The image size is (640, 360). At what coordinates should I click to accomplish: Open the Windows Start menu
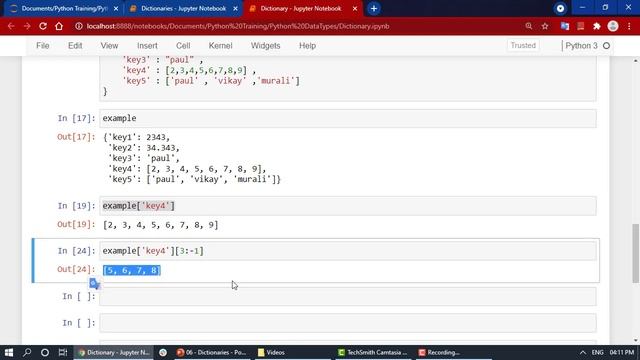tap(9, 352)
